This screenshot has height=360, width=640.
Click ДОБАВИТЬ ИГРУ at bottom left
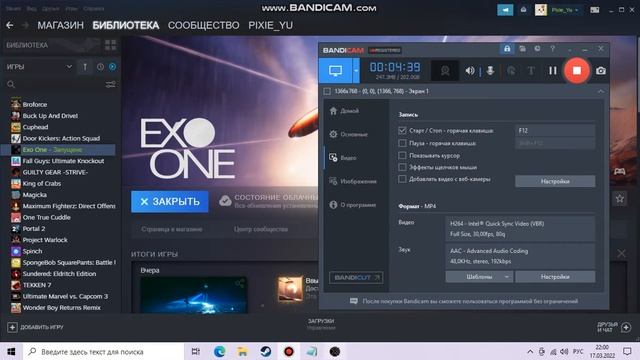pos(36,327)
